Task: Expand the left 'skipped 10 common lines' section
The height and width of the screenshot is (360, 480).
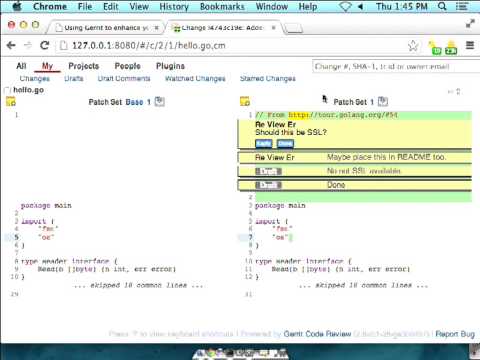Action: (139, 285)
